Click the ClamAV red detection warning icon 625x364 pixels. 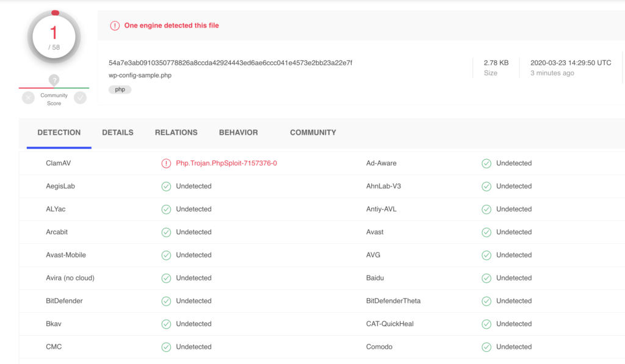pos(166,163)
